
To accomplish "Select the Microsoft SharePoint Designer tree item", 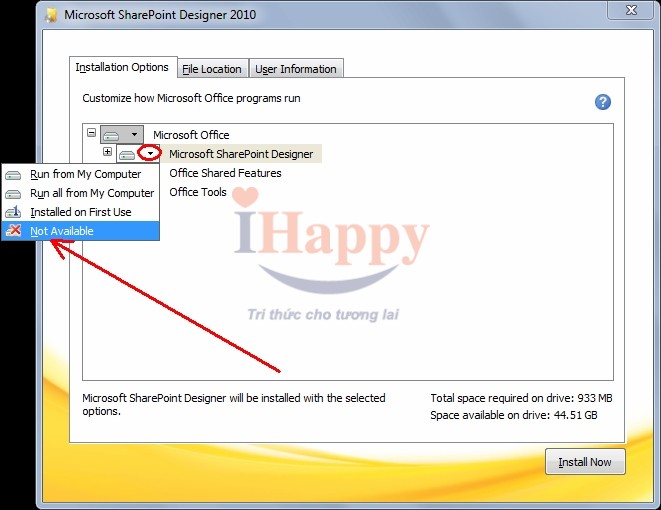I will pyautogui.click(x=241, y=154).
